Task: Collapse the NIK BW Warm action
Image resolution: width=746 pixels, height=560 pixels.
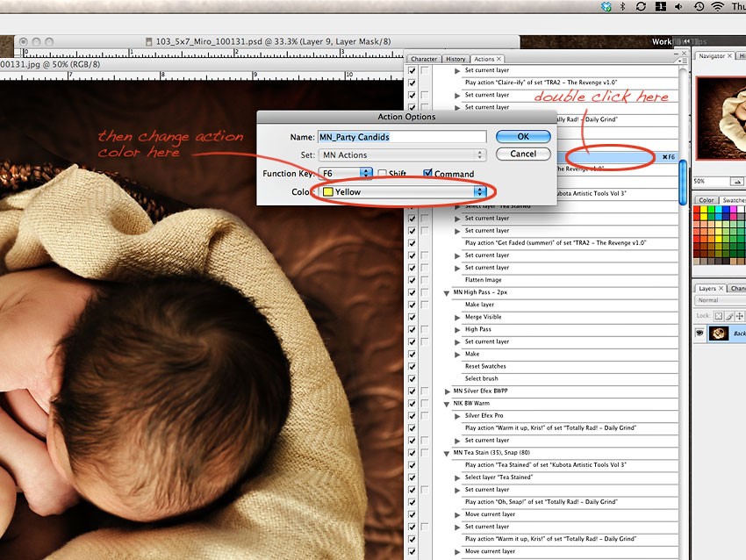Action: point(447,404)
